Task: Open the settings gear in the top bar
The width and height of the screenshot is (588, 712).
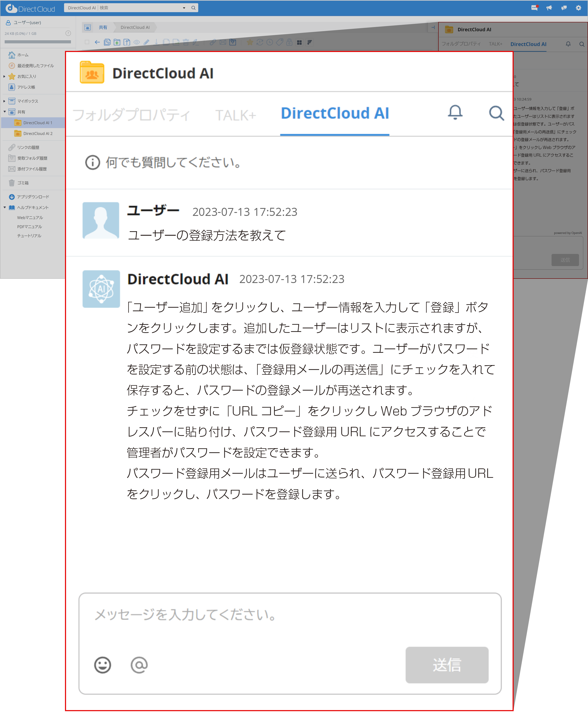Action: [x=578, y=8]
